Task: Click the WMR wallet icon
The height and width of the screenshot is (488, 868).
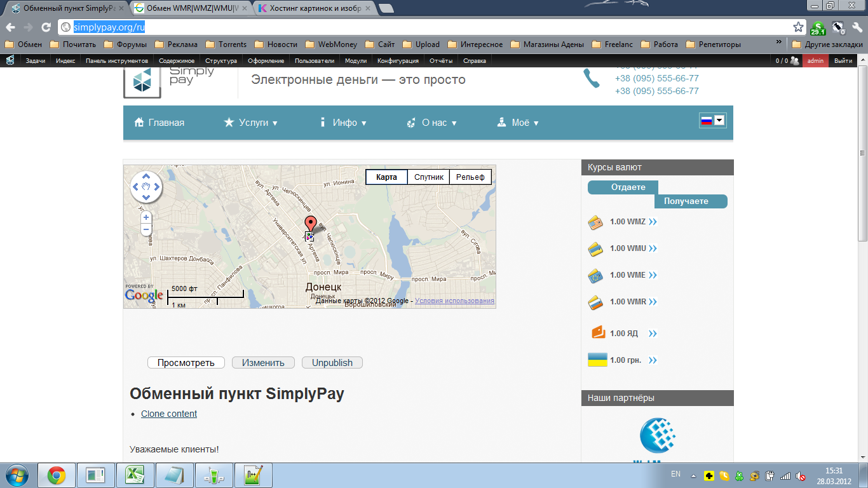Action: 595,302
